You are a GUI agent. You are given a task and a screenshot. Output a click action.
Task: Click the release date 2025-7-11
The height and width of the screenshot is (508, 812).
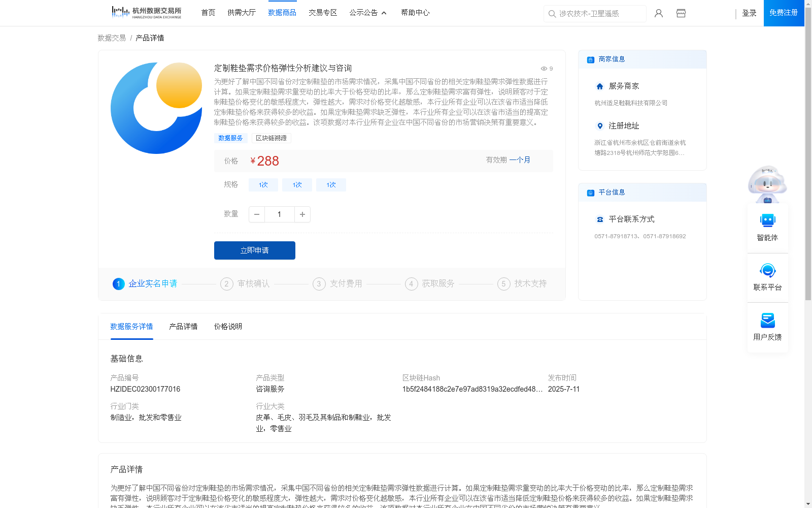click(564, 389)
